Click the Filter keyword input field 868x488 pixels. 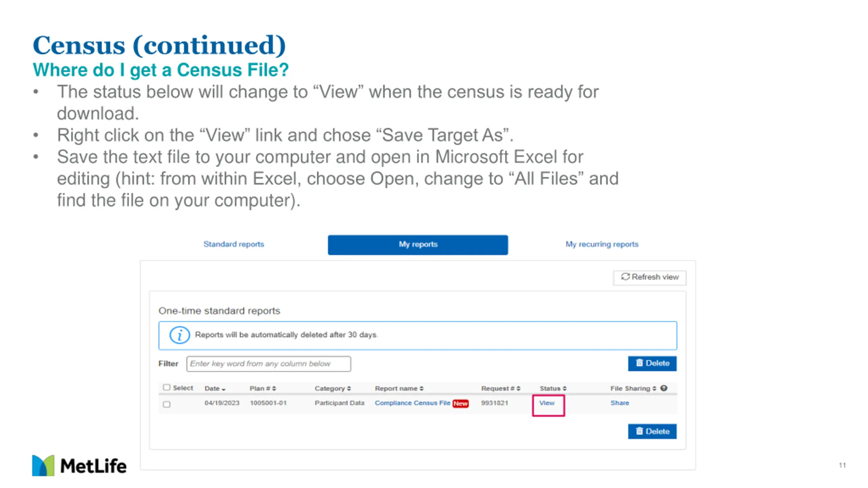tap(269, 364)
